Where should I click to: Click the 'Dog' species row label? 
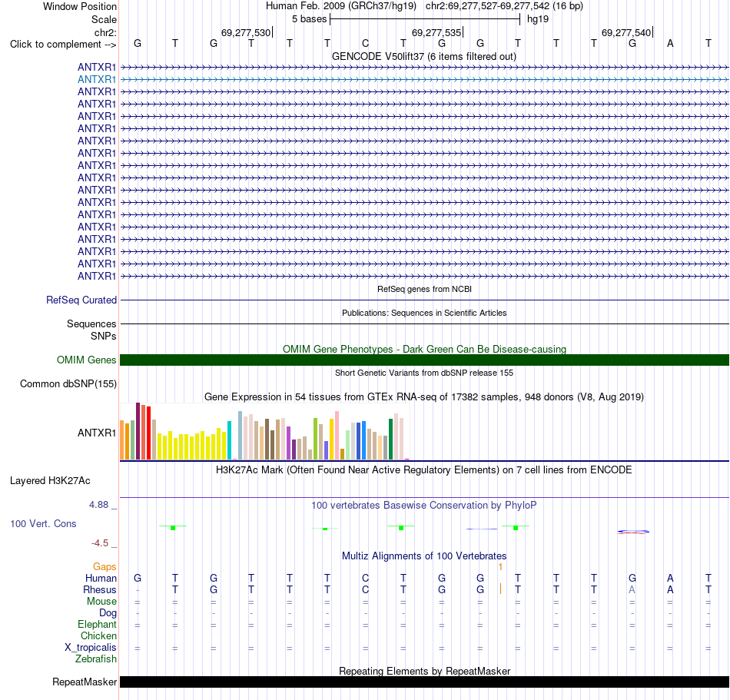[x=108, y=613]
